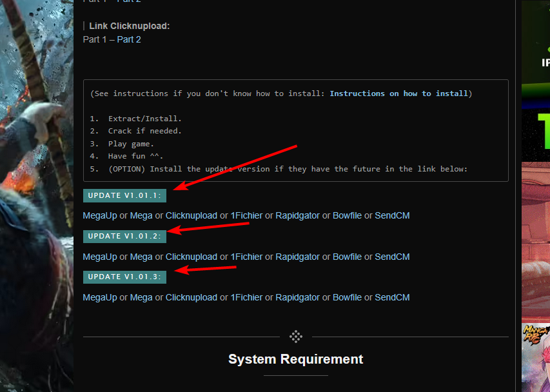Open SendCM link for Update V1.01.3
550x392 pixels.
(x=392, y=298)
